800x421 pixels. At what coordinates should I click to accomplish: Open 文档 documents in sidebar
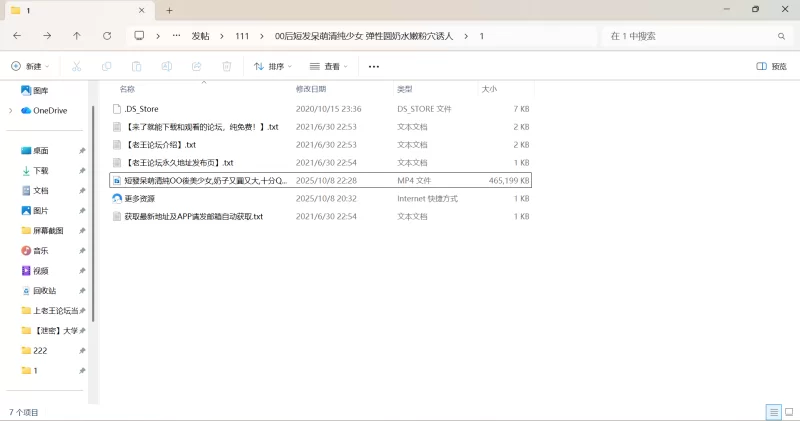pyautogui.click(x=35, y=190)
